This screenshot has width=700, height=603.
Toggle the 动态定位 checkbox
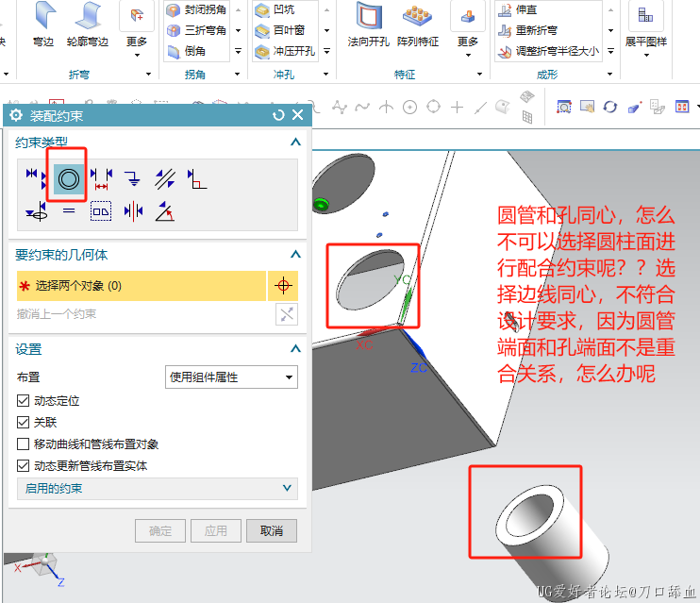24,401
